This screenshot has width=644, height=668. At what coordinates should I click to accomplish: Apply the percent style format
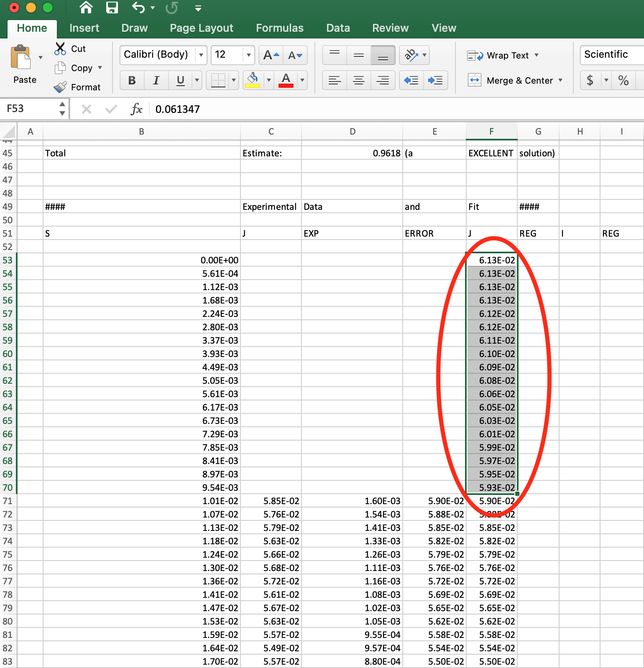click(x=623, y=80)
